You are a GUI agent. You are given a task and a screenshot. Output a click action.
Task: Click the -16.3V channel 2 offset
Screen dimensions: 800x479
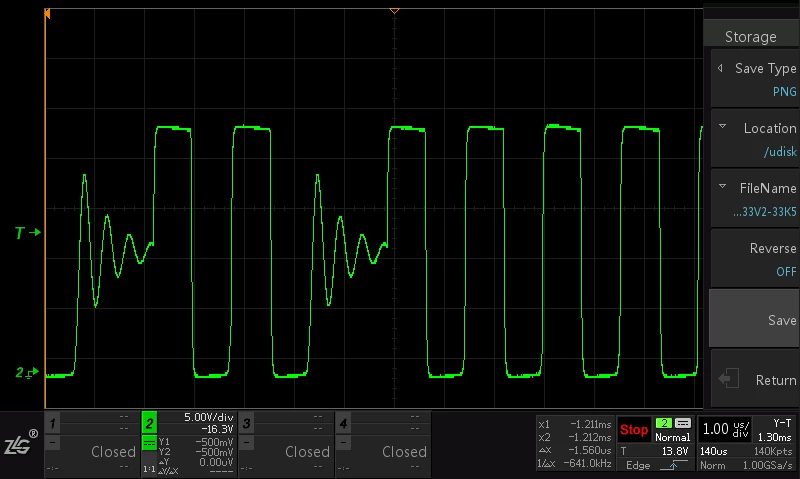(x=217, y=429)
